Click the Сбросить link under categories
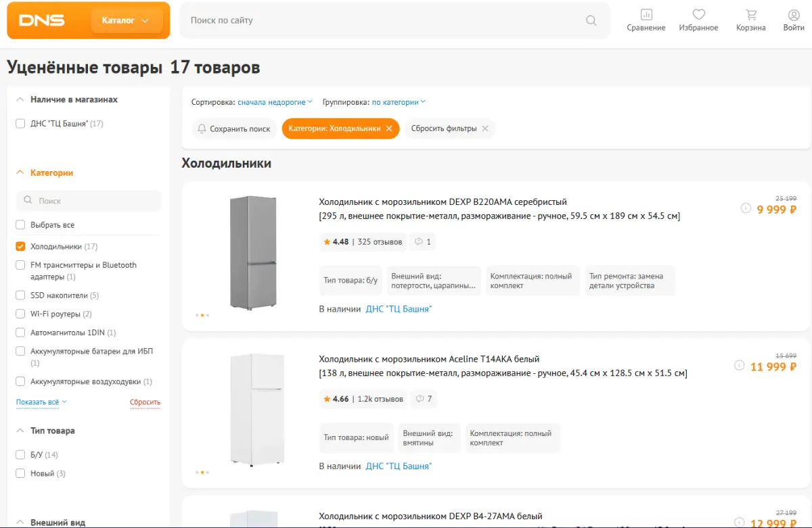 coord(145,402)
